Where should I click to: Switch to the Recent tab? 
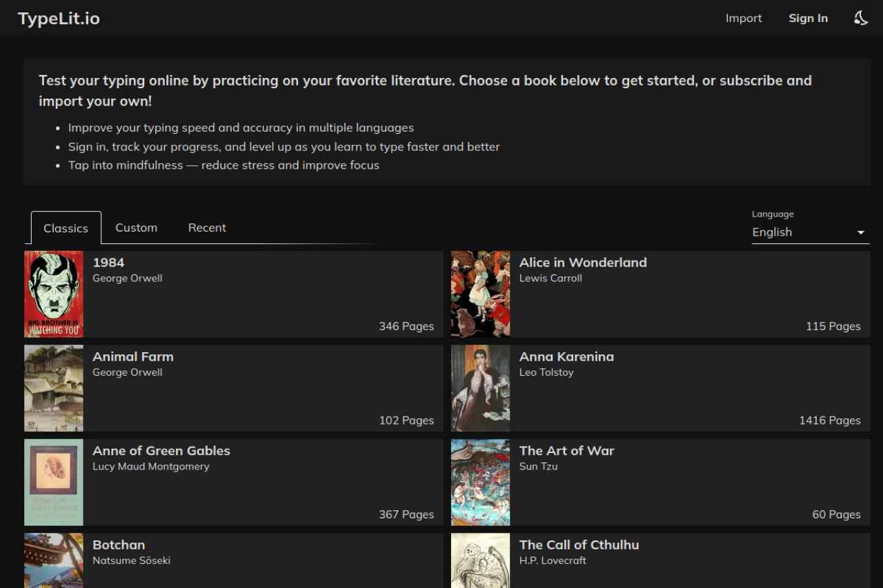[x=207, y=227]
